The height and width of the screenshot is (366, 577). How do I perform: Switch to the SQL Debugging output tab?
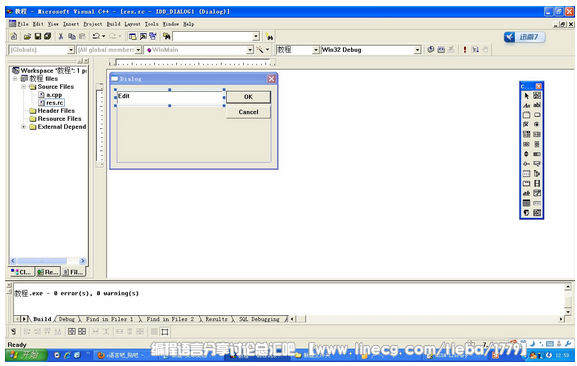point(259,319)
